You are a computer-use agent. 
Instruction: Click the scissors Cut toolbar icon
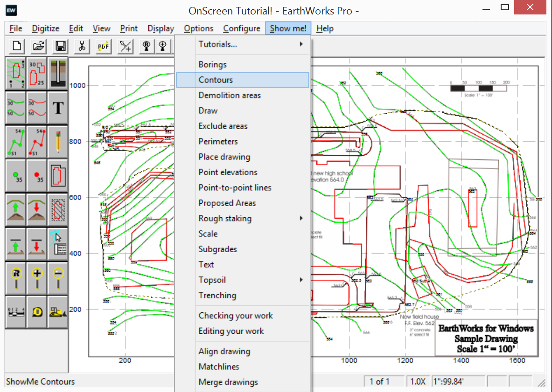[82, 46]
